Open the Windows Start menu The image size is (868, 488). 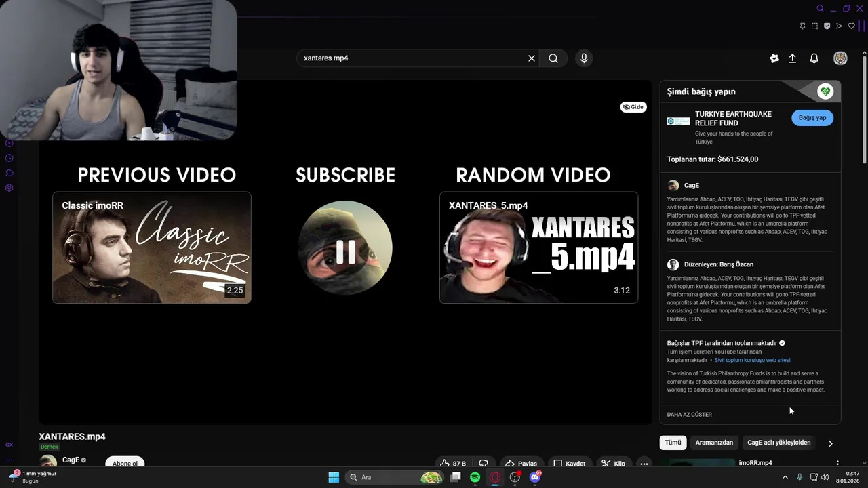pyautogui.click(x=334, y=477)
